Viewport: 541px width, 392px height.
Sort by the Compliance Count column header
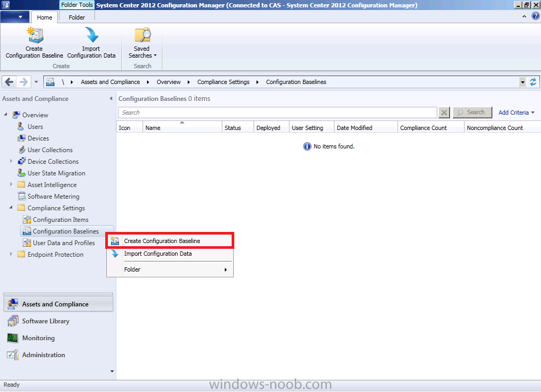point(430,127)
